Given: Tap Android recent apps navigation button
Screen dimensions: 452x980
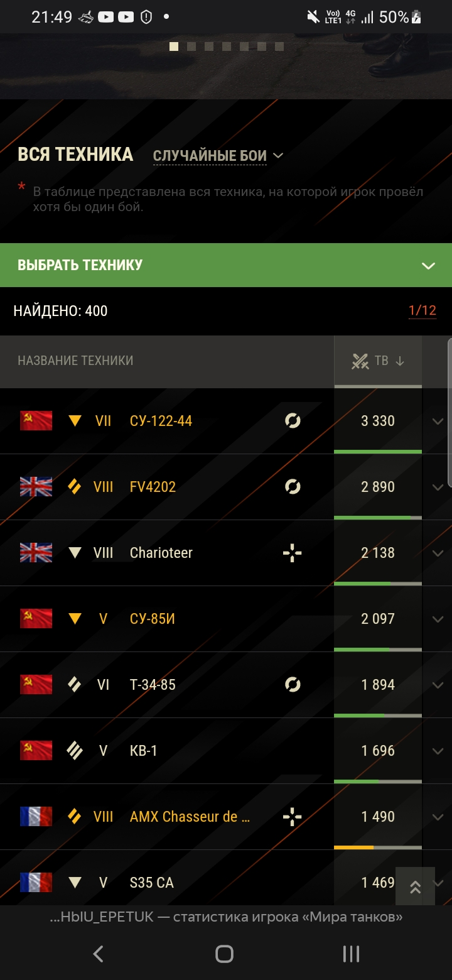Looking at the screenshot, I should [351, 954].
